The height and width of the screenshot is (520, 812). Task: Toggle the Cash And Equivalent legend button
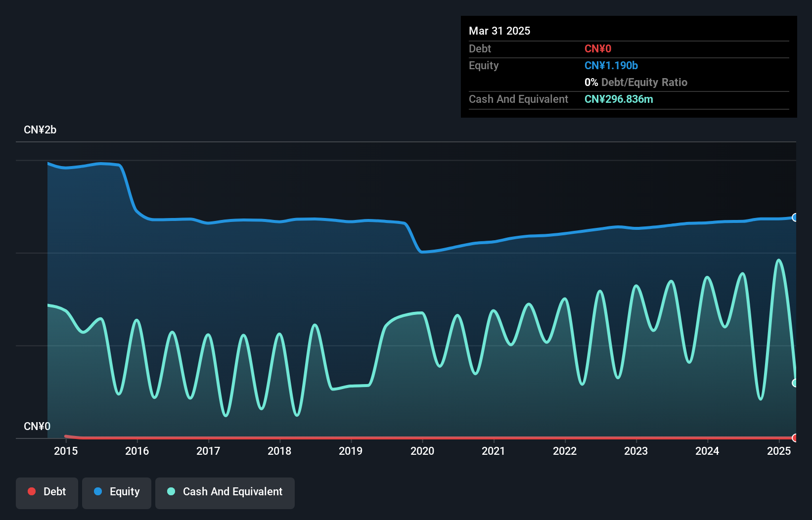coord(225,493)
